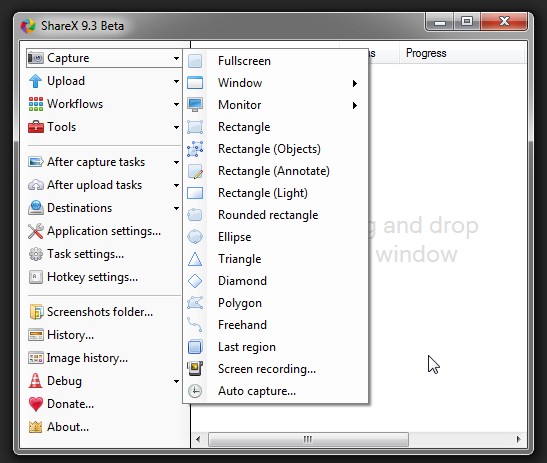Open Task settings...
Screen dimensions: 547x463
point(104,254)
